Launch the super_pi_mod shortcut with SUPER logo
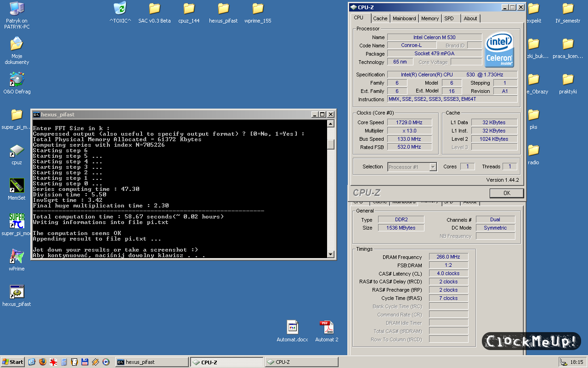 click(x=17, y=225)
